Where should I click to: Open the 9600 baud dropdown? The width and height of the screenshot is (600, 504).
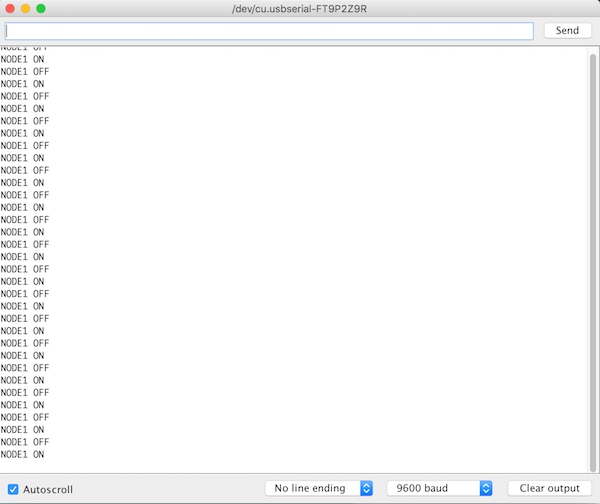439,488
